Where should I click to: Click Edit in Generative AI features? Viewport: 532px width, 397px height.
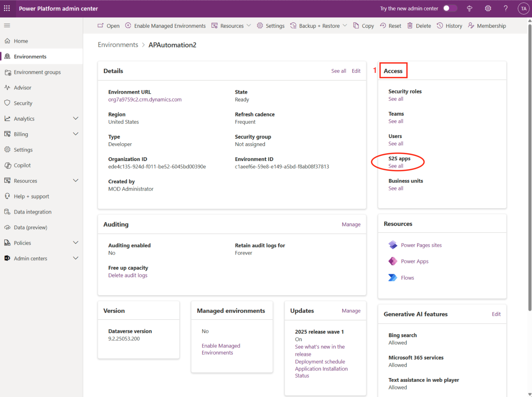[x=496, y=314]
